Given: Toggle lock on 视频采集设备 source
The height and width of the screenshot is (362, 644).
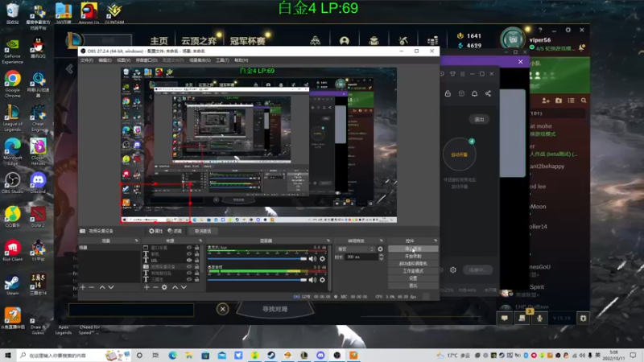Looking at the screenshot, I should click(196, 267).
